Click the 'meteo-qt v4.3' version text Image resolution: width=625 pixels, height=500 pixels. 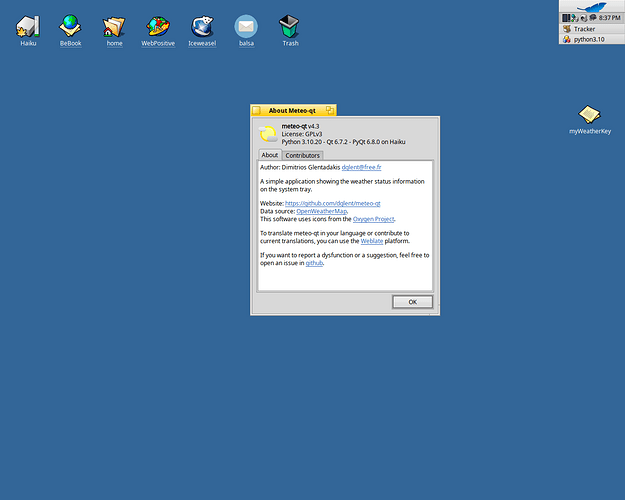[301, 126]
